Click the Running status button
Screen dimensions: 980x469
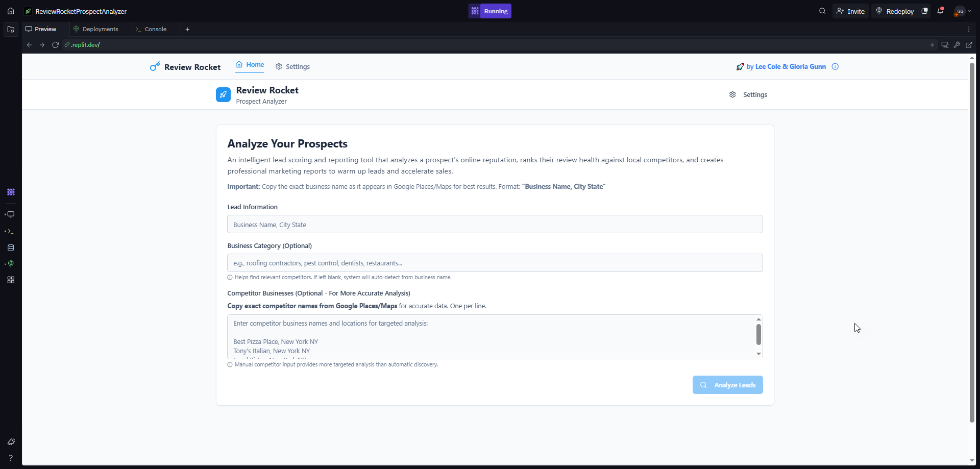point(490,11)
